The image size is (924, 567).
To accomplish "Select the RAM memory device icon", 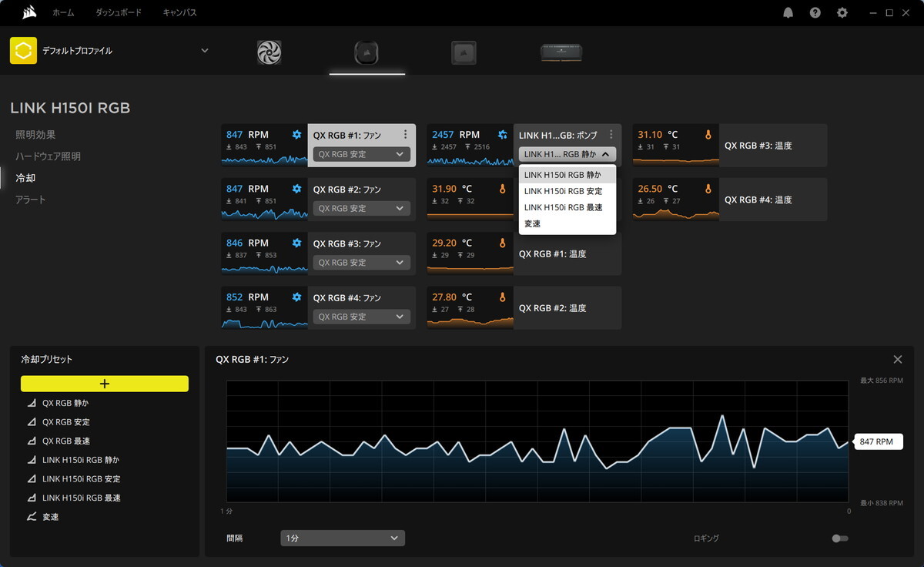I will point(561,52).
